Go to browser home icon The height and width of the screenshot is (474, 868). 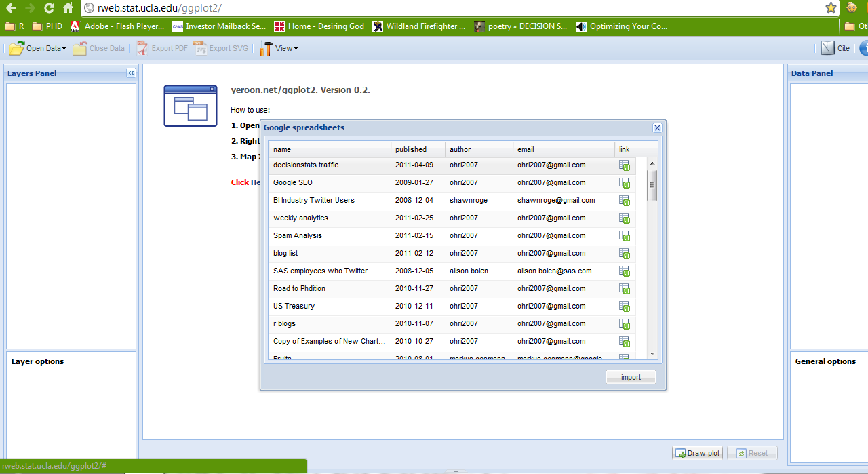pyautogui.click(x=68, y=8)
